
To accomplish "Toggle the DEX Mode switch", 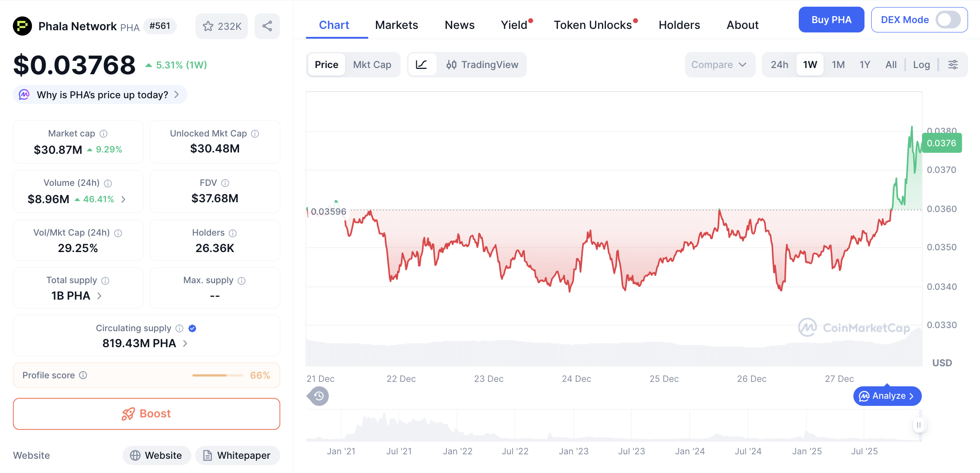I will (948, 20).
